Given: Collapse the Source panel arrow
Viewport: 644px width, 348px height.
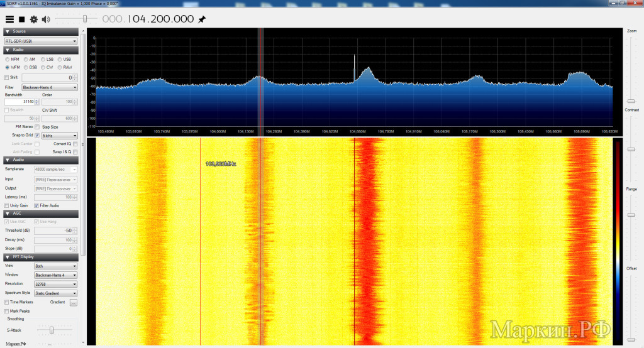Looking at the screenshot, I should (7, 31).
